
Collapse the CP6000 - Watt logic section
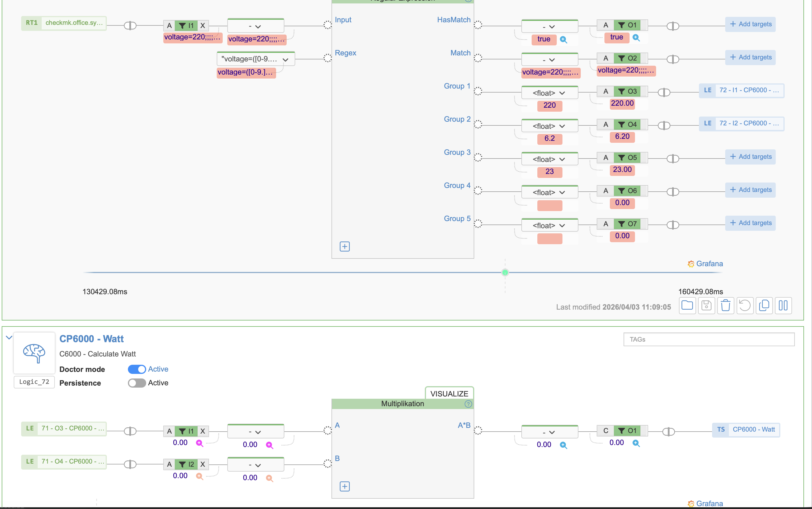[x=9, y=337]
